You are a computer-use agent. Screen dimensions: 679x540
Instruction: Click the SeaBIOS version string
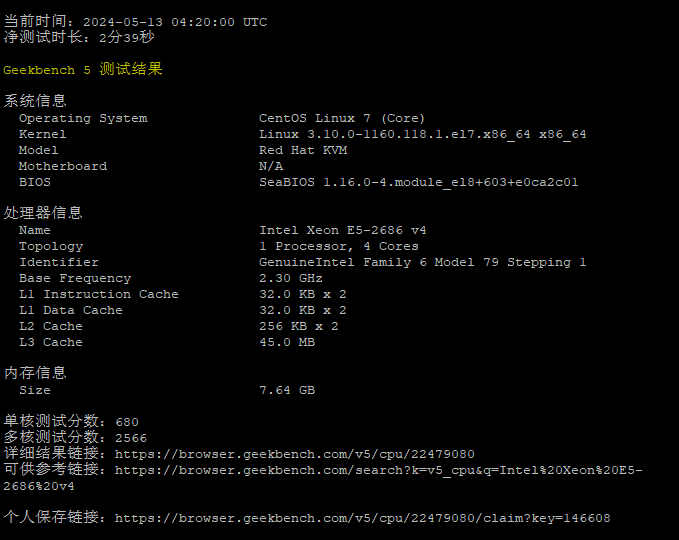(x=418, y=182)
